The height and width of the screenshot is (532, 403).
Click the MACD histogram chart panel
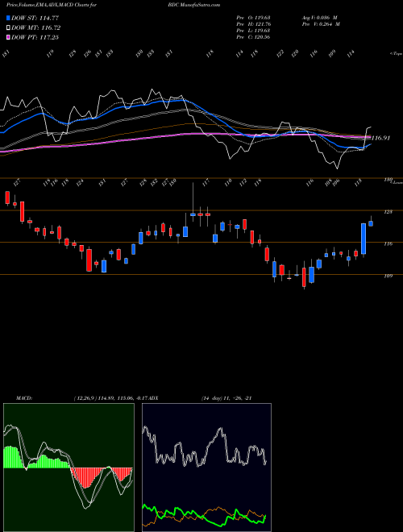pos(69,468)
